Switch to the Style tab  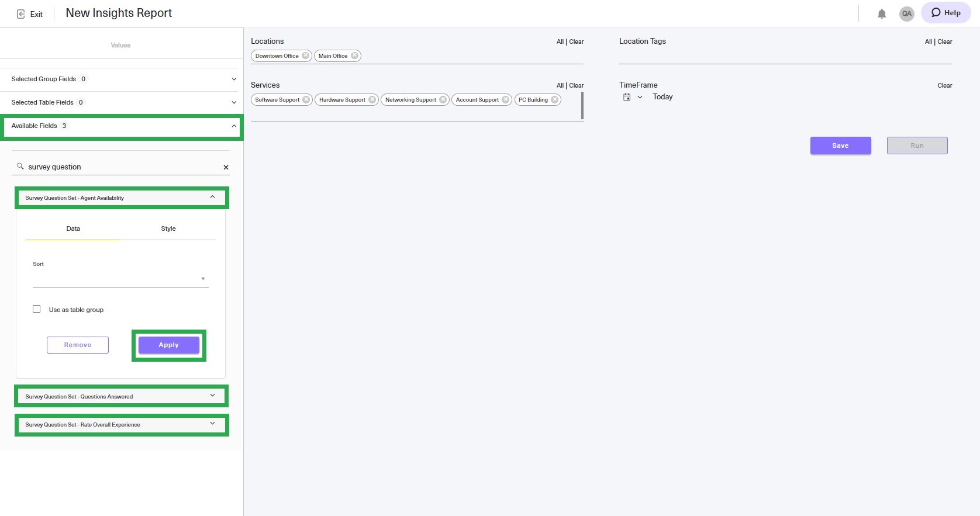click(x=168, y=228)
